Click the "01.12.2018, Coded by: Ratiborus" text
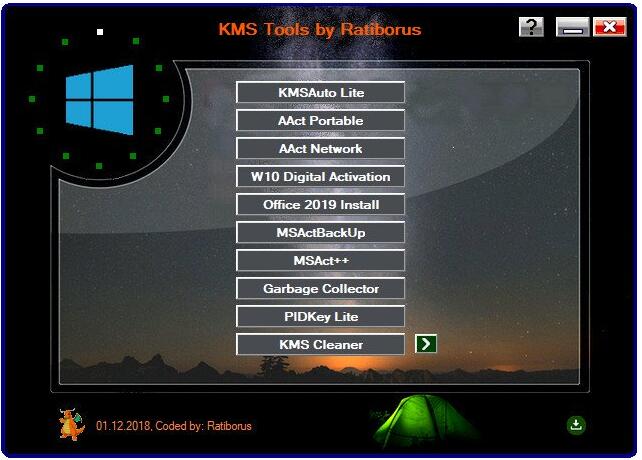Viewport: 642px width, 460px height. [x=174, y=426]
